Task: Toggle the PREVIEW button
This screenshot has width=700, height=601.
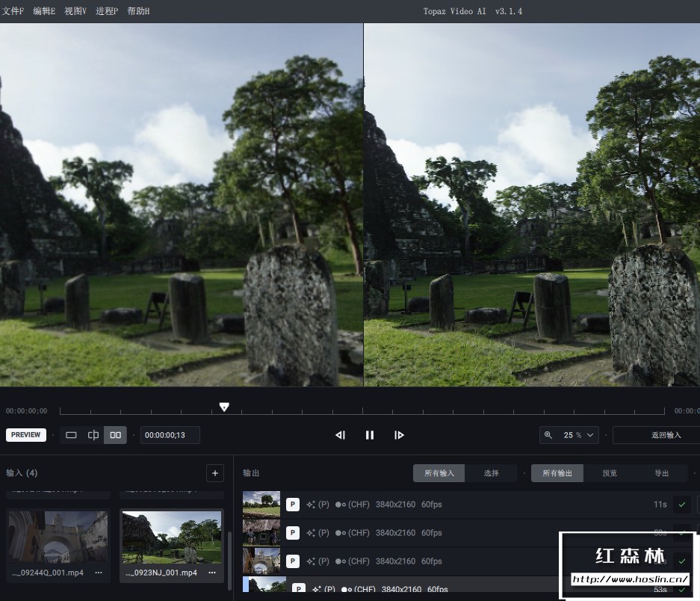Action: point(26,435)
